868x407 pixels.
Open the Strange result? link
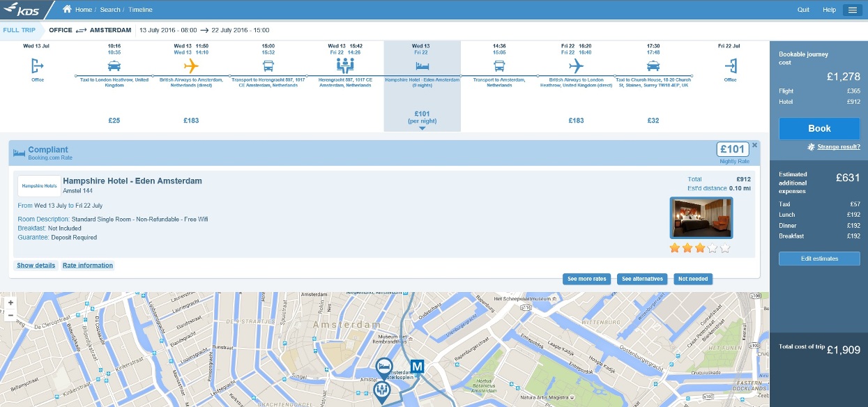coord(839,147)
